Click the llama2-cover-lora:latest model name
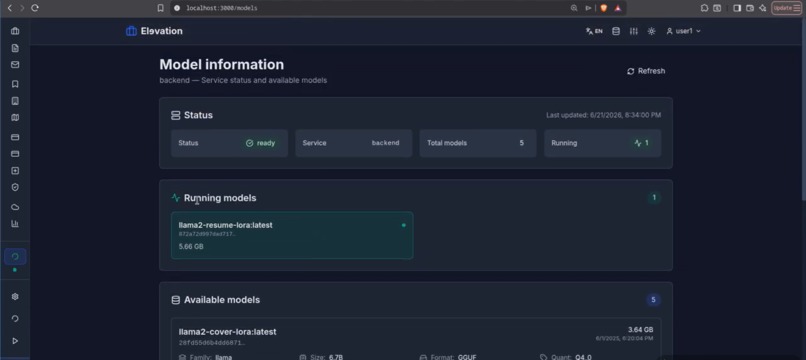The width and height of the screenshot is (806, 360). pyautogui.click(x=227, y=332)
